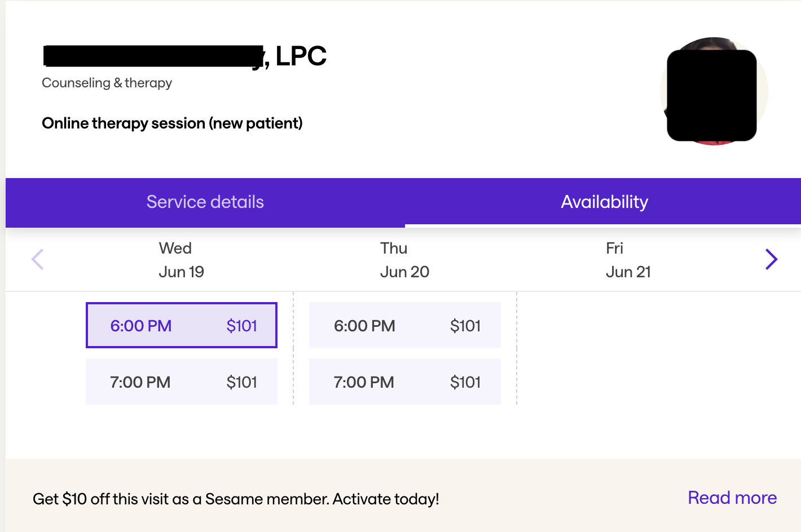This screenshot has height=532, width=801.
Task: Select the Thu Jun 20 date header
Action: coord(404,260)
